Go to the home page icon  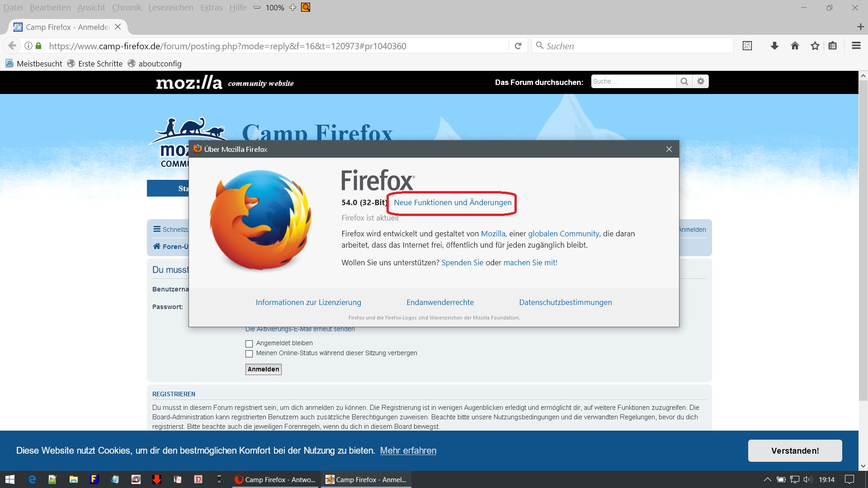[x=795, y=46]
